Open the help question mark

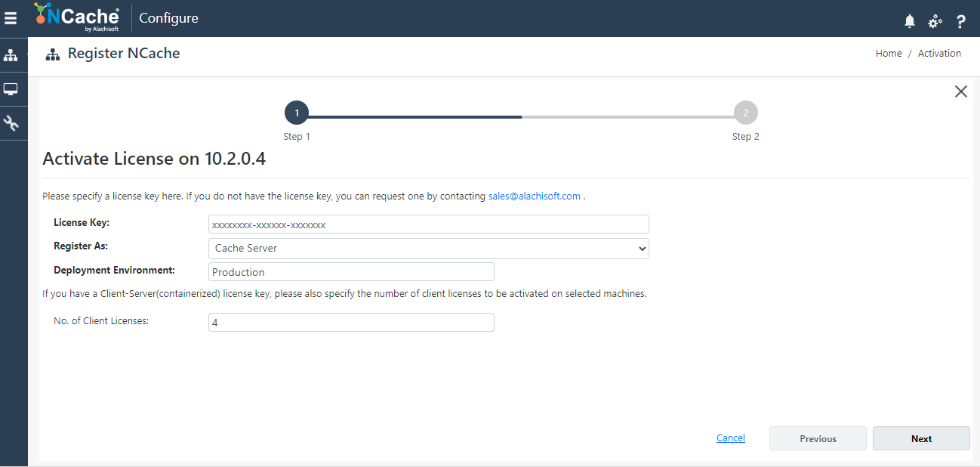960,21
